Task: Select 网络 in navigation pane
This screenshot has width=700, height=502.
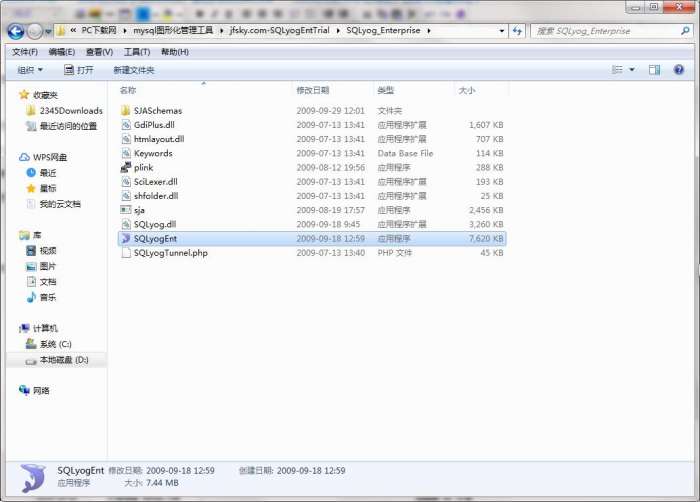Action: click(x=34, y=391)
